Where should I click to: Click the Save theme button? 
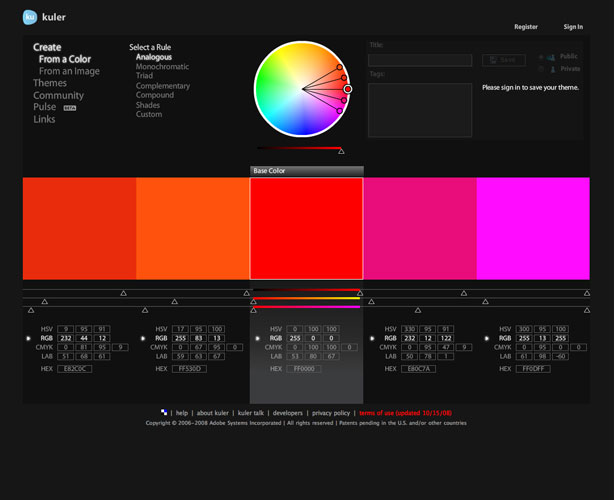504,60
